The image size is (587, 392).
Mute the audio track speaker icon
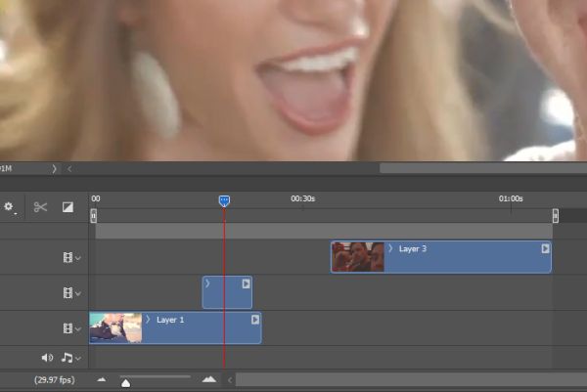(47, 358)
